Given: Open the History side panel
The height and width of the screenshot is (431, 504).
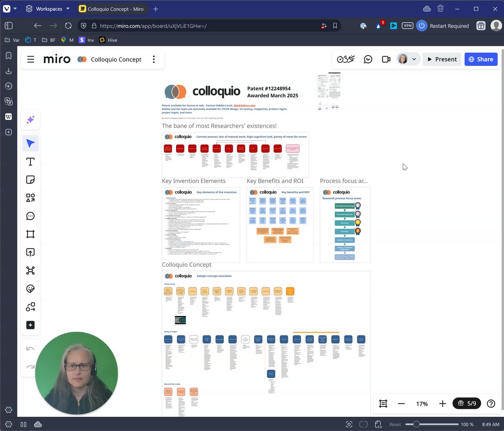Looking at the screenshot, I should (x=9, y=86).
